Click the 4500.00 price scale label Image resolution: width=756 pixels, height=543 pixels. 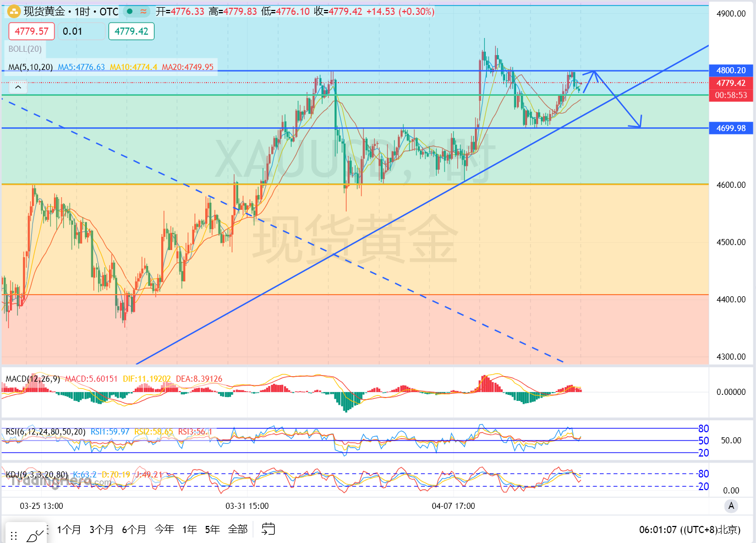[731, 242]
